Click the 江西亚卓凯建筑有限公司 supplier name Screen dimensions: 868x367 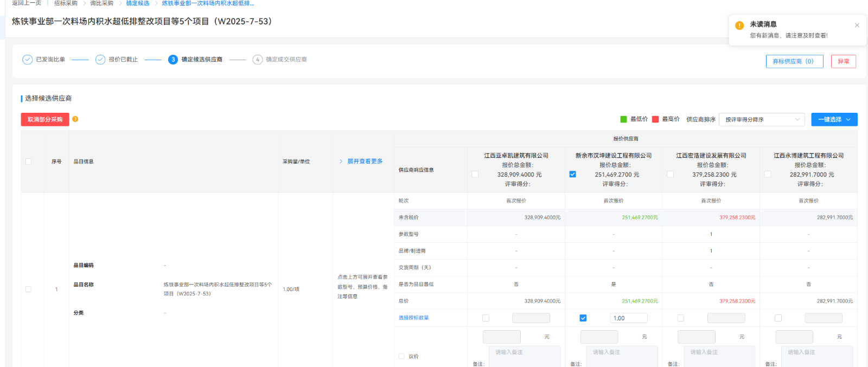[516, 156]
